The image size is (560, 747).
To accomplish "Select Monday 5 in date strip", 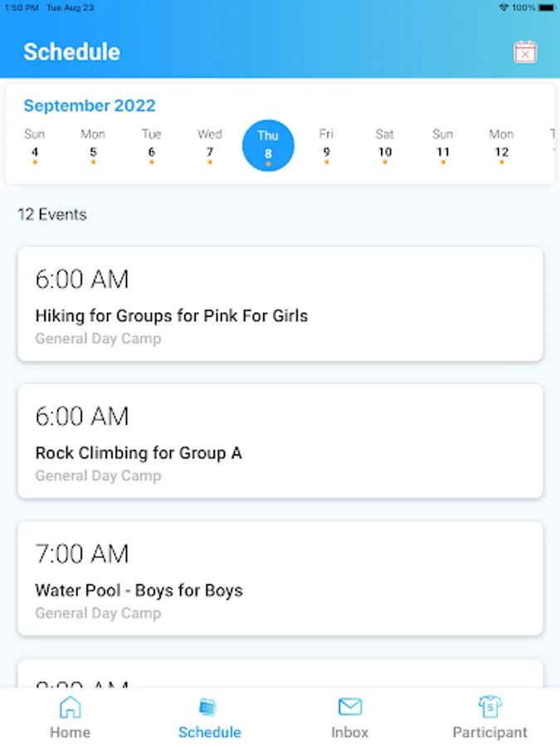I will (93, 144).
